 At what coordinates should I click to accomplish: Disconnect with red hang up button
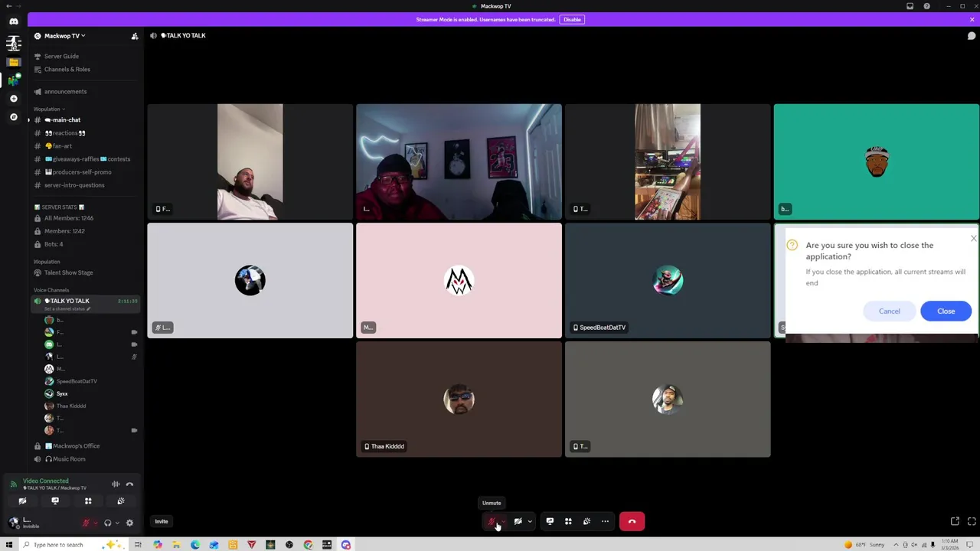click(x=632, y=521)
